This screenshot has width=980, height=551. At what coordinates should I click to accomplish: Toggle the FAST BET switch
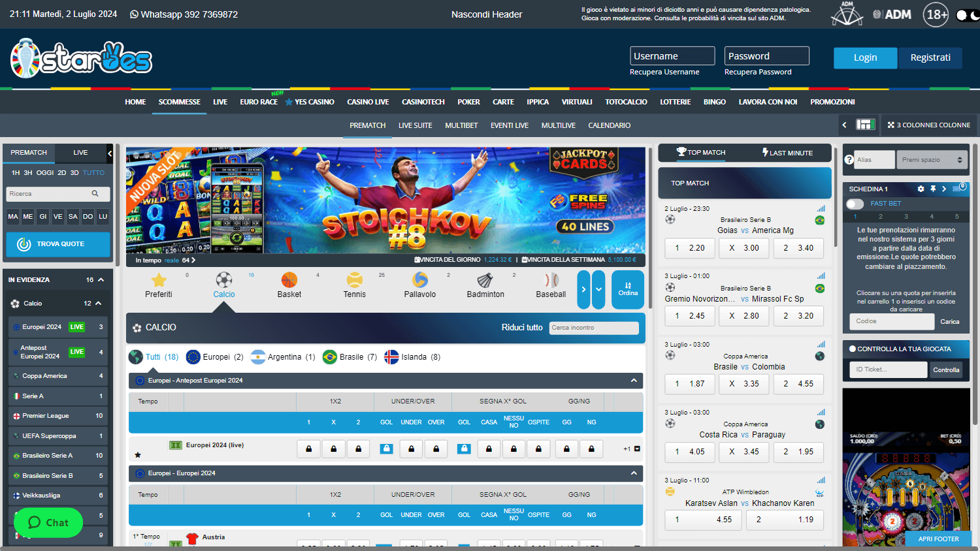(x=855, y=204)
